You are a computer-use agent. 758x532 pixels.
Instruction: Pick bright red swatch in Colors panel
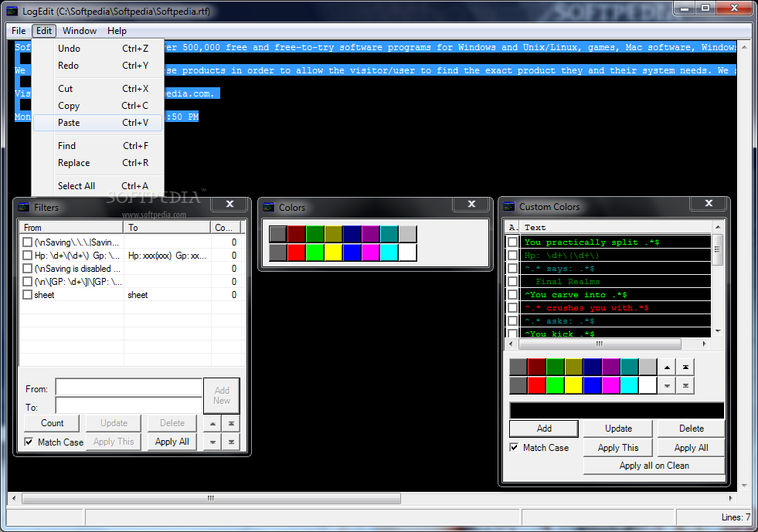[297, 252]
